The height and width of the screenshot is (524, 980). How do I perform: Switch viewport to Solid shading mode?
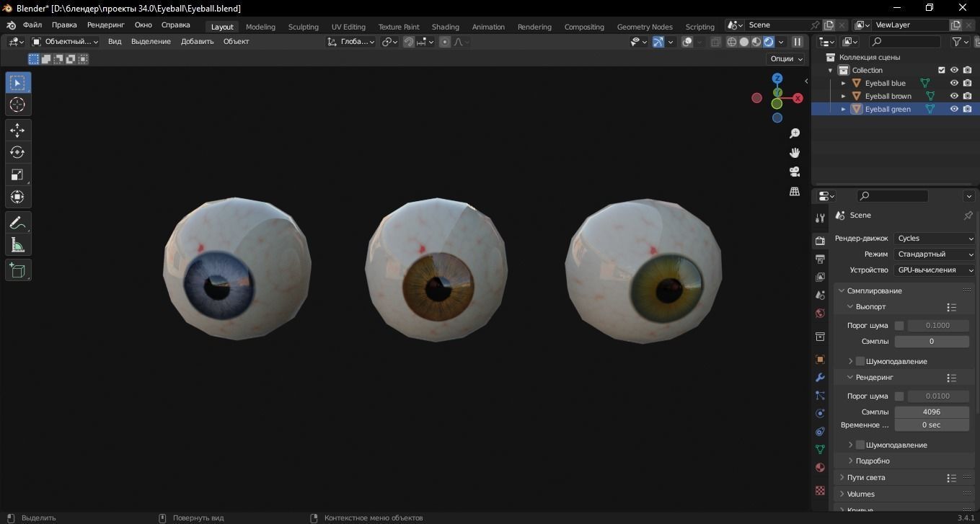[743, 42]
